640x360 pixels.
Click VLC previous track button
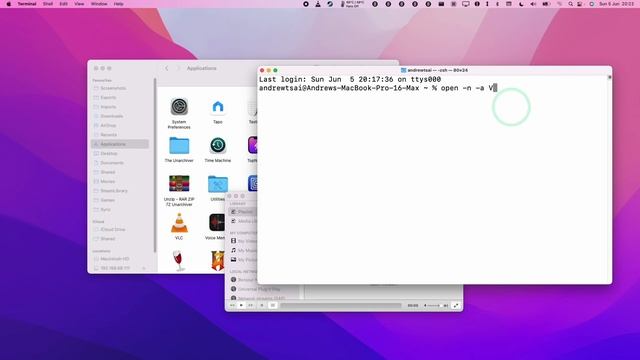click(x=232, y=305)
